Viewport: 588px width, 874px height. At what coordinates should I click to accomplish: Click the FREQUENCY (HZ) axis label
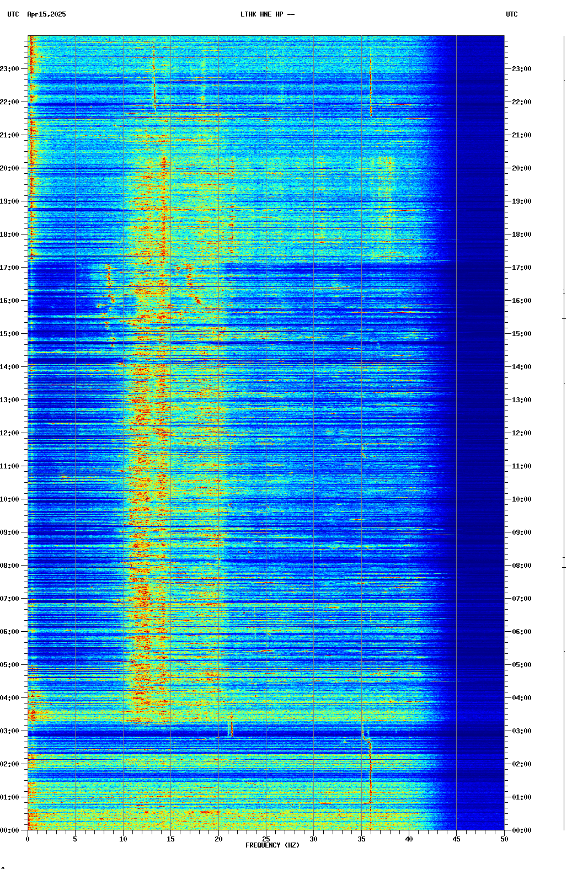pos(272,845)
